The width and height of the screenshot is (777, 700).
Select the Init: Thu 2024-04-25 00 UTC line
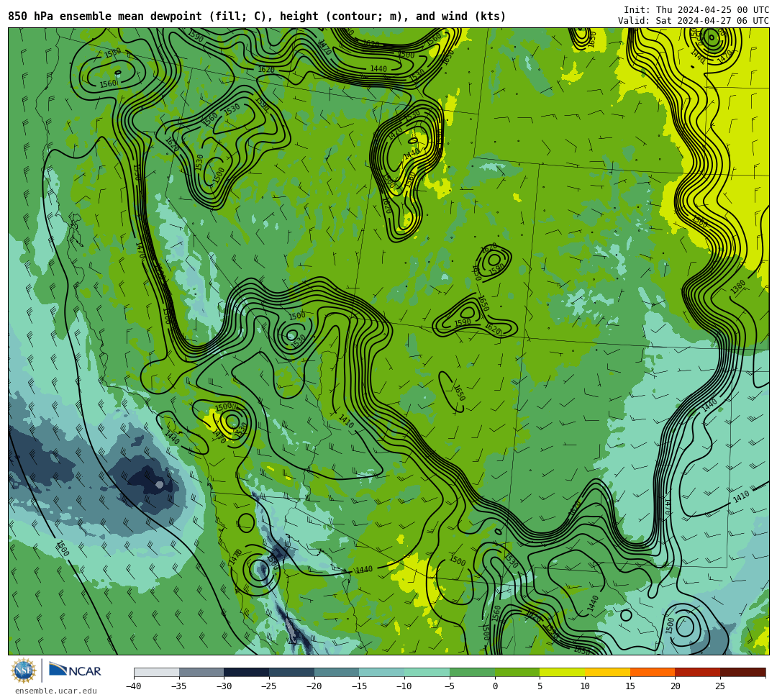click(696, 10)
